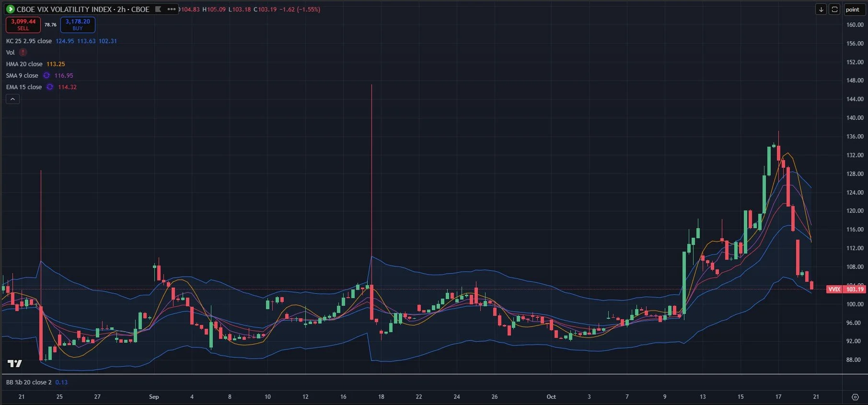Select the KC 25 2.95 close indicator legend
This screenshot has width=868, height=405.
pyautogui.click(x=29, y=41)
